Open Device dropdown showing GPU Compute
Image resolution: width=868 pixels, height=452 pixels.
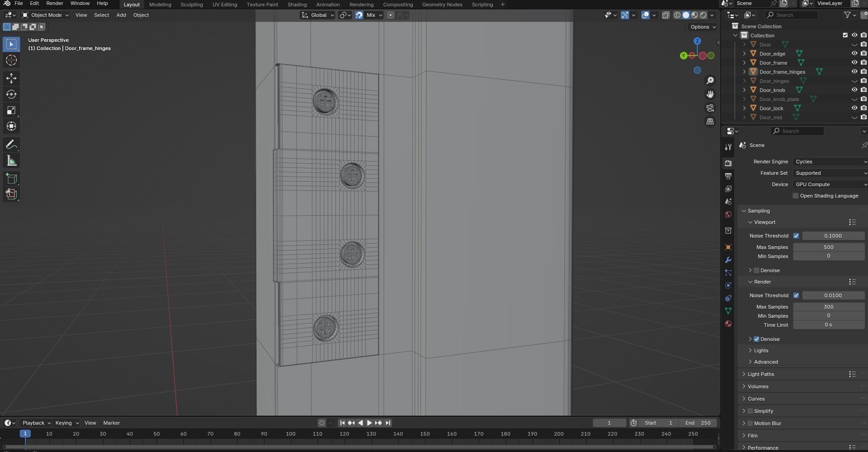click(x=830, y=184)
